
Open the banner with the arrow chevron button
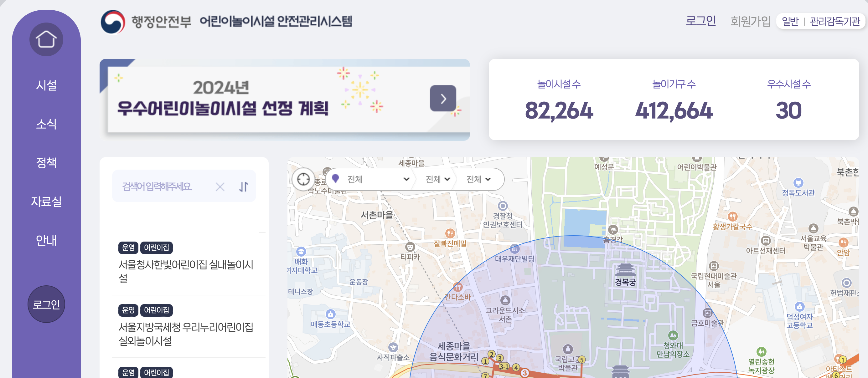[443, 99]
